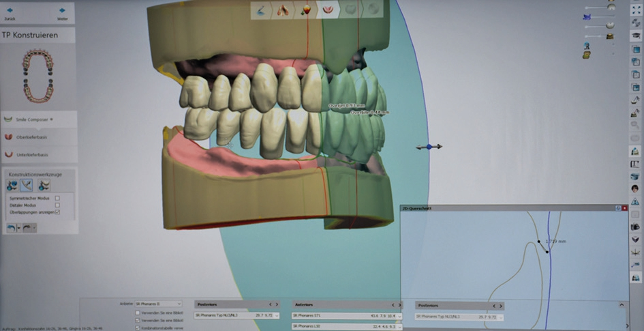
Task: Pin the 2D-Querschnitt panel
Action: (x=617, y=208)
